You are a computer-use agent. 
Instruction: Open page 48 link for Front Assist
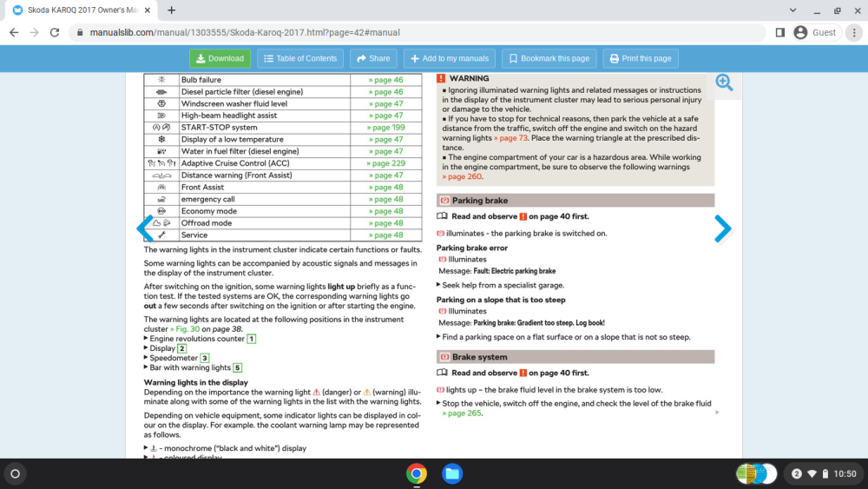coord(386,188)
